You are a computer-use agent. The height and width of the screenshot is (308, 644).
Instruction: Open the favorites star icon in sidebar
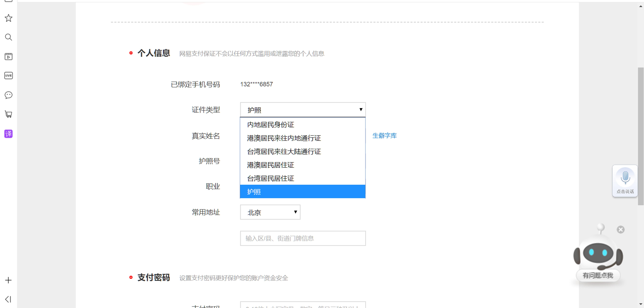[8, 18]
